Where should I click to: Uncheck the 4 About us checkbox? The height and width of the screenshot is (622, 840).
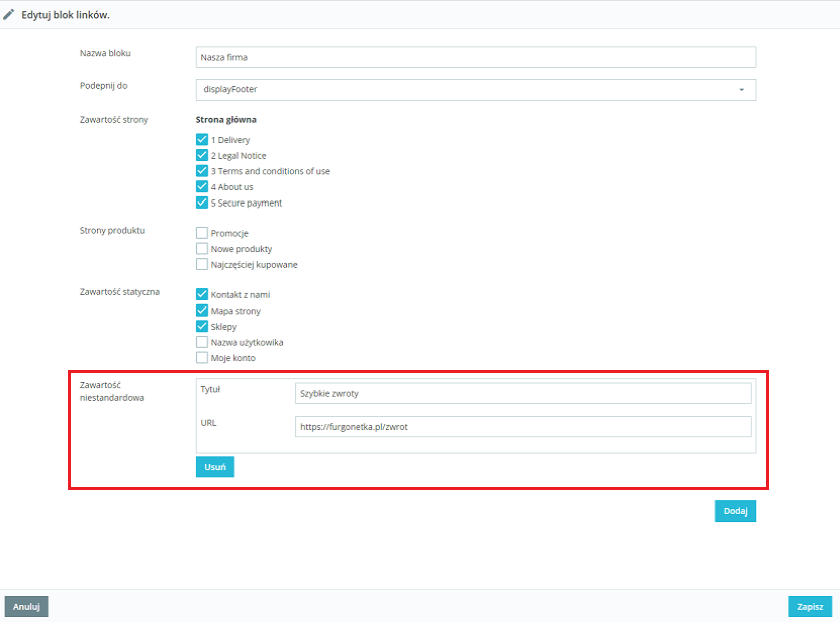click(202, 186)
